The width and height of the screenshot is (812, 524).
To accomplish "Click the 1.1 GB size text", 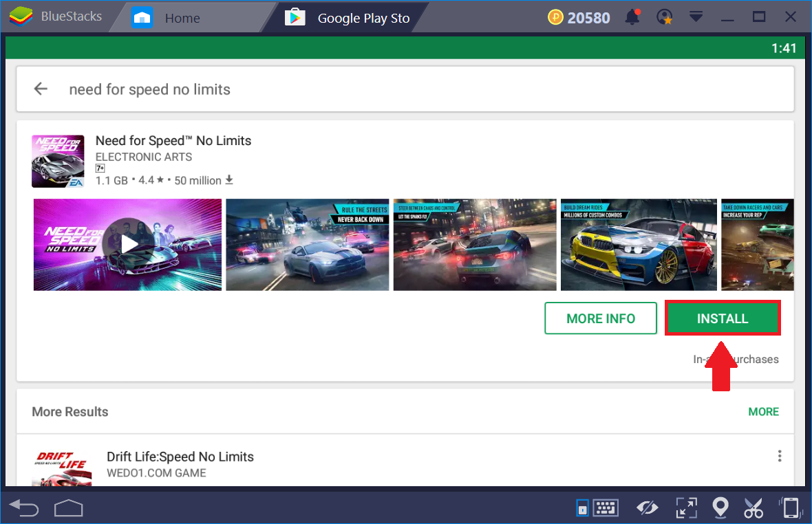I will pyautogui.click(x=111, y=181).
